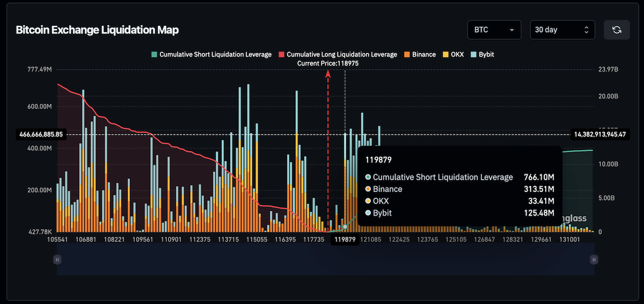Toggle Cumulative Short Liquidation Leverage legend
The image size is (644, 304).
click(x=211, y=55)
